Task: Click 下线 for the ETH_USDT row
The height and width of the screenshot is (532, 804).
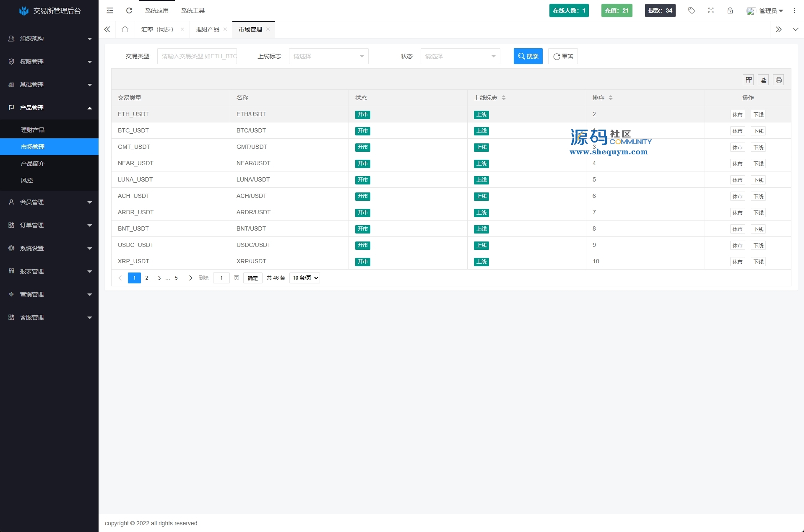Action: [758, 115]
